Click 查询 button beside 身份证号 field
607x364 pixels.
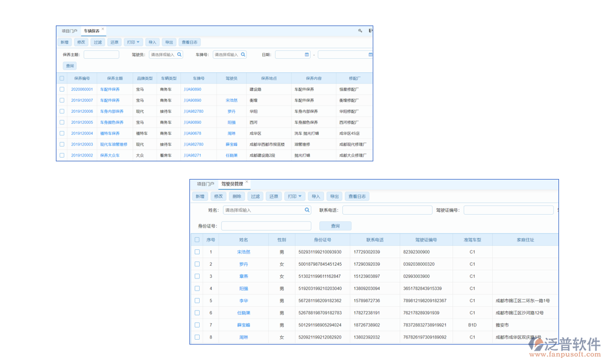[336, 226]
